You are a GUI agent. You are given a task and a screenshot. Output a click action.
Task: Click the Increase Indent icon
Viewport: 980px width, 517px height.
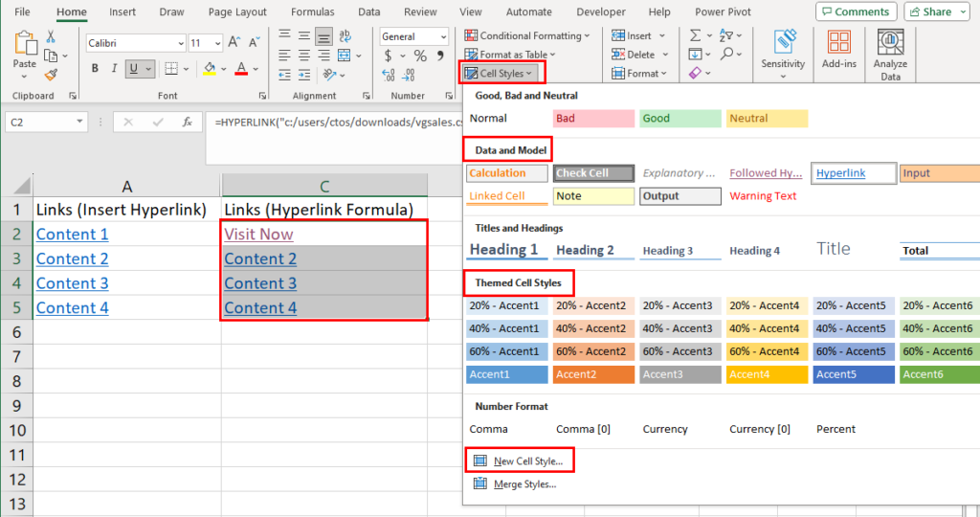coord(303,75)
